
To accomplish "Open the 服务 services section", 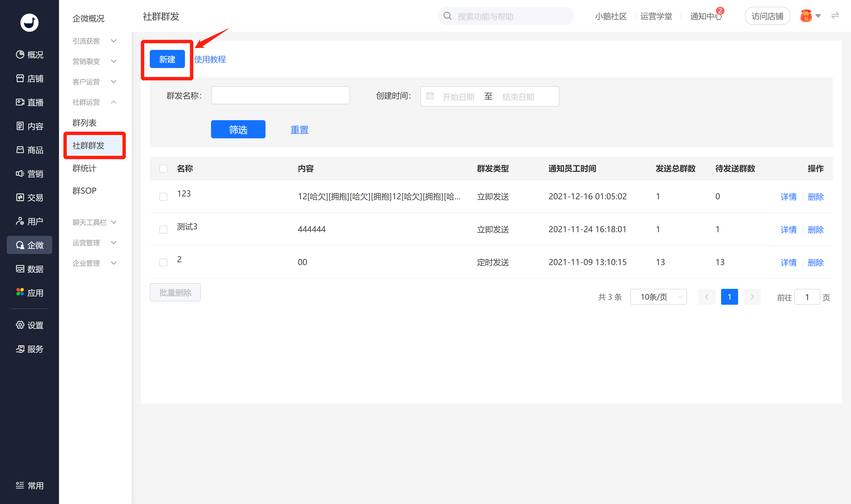I will pos(29,349).
